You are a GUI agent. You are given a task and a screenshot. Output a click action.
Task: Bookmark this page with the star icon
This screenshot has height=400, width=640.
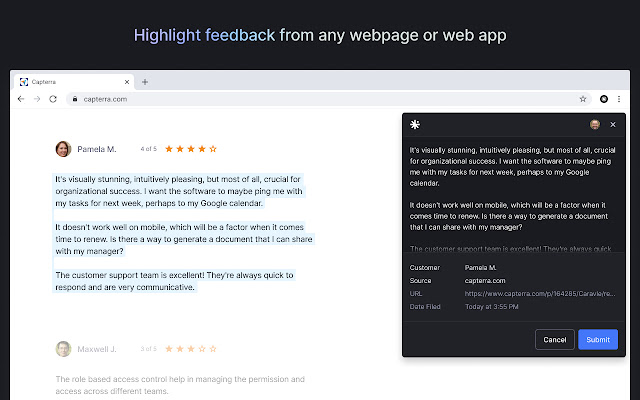click(x=583, y=99)
